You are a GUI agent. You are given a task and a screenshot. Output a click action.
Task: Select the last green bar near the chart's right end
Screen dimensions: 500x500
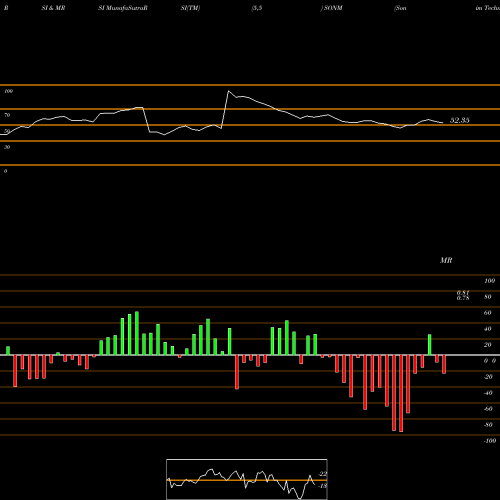[x=430, y=345]
